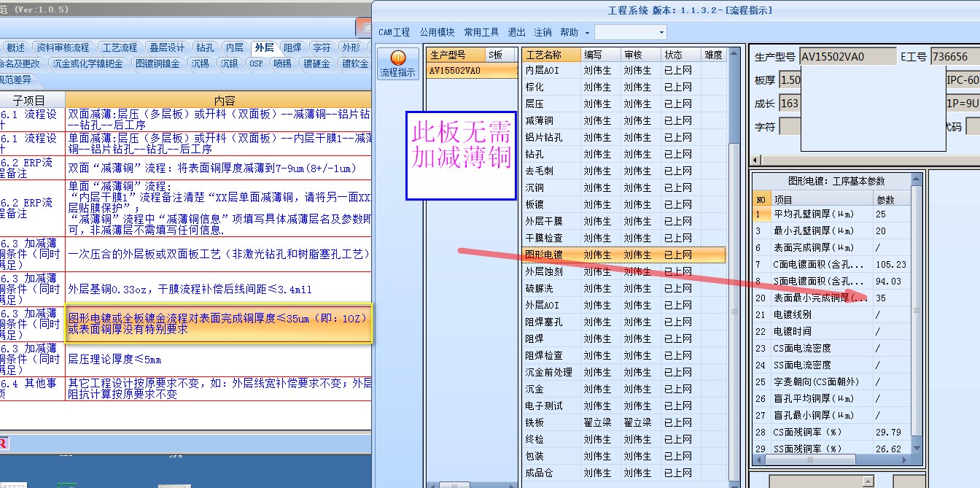
Task: Select the 最小孔壁铜厚 parameter row
Action: click(x=832, y=231)
